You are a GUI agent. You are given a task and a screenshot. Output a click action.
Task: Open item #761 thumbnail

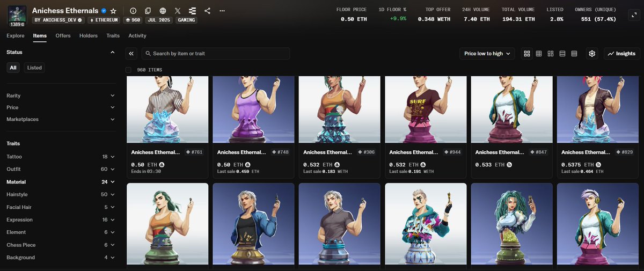[x=167, y=109]
